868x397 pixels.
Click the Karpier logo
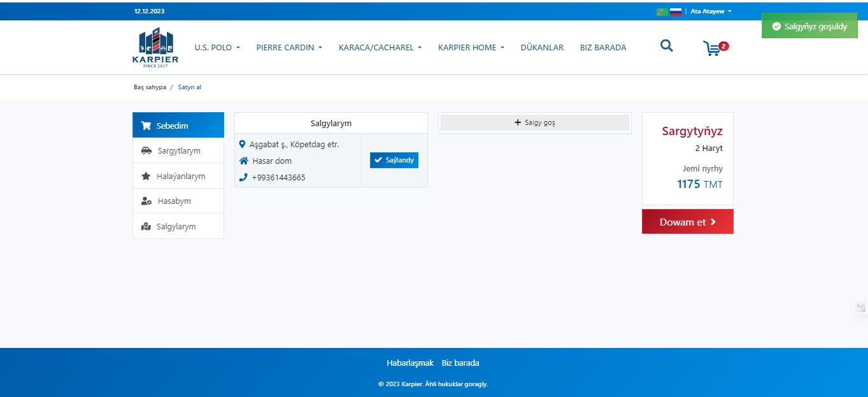155,48
